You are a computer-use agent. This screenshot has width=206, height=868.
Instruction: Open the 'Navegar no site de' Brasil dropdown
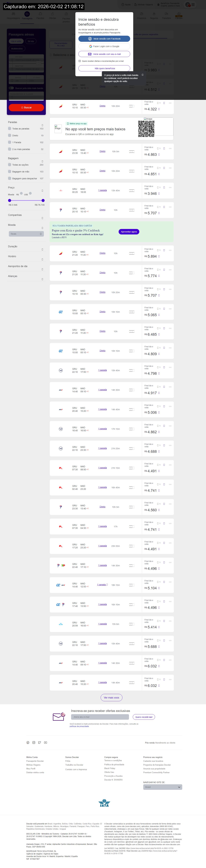coord(163,787)
